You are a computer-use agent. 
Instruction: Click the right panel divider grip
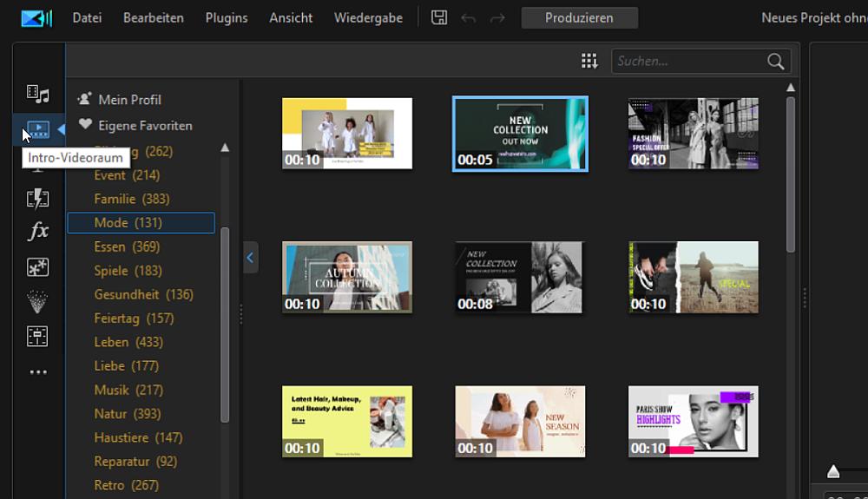point(805,298)
